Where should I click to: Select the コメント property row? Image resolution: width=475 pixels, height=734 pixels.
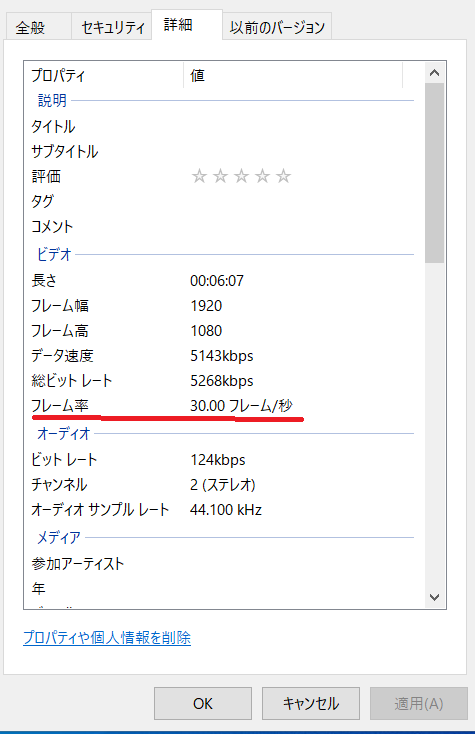click(219, 227)
